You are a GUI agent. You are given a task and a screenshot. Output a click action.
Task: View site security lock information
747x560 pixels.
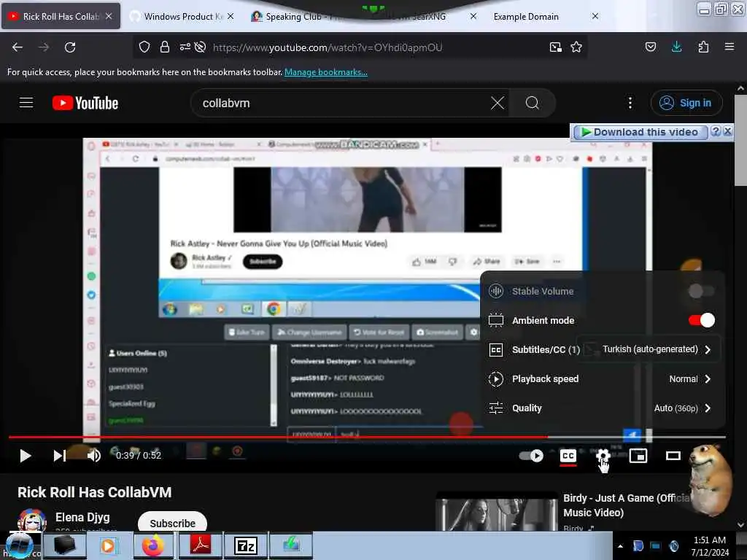tap(165, 47)
